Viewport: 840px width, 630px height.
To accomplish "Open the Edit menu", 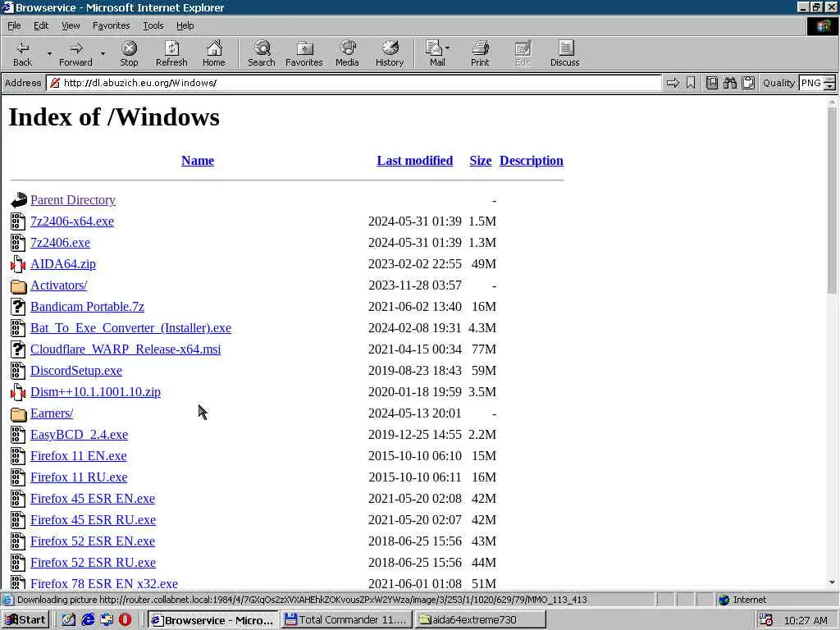I will (41, 25).
